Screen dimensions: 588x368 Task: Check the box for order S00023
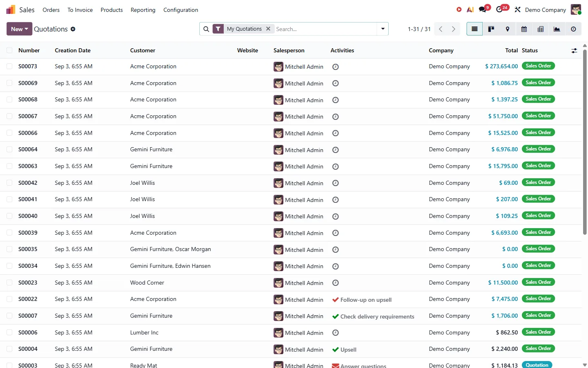pyautogui.click(x=9, y=283)
